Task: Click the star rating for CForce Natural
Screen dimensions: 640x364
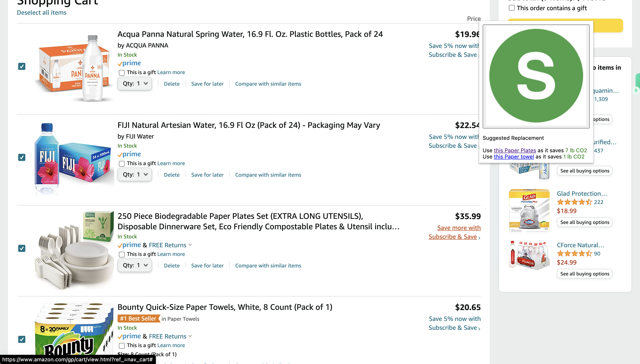Action: (574, 253)
